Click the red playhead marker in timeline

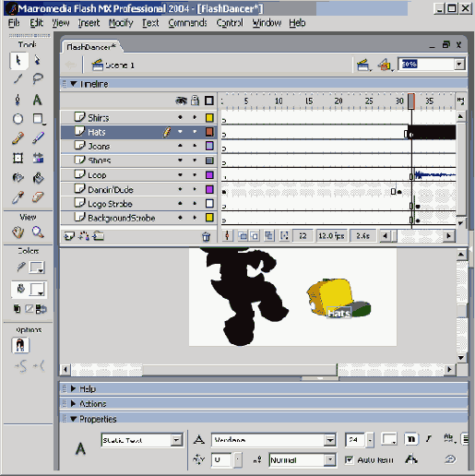point(411,101)
